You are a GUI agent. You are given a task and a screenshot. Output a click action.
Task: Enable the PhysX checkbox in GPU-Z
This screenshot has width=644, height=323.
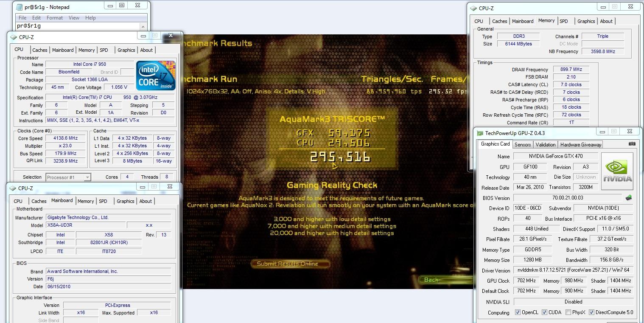[568, 312]
